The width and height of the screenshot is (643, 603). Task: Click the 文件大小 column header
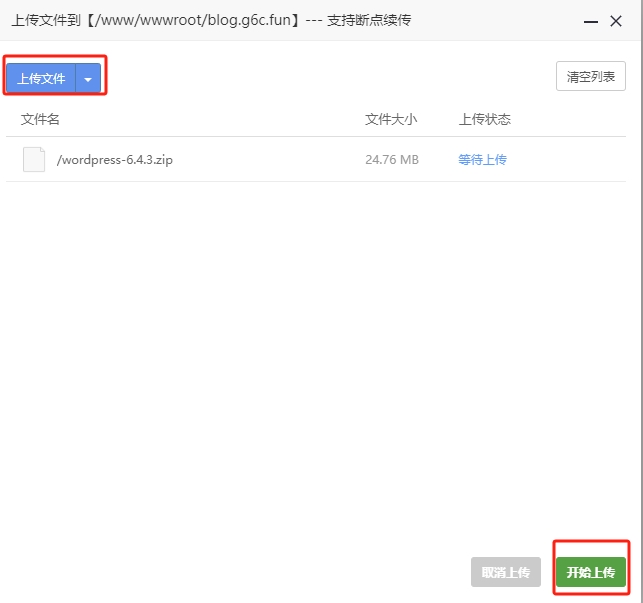coord(391,119)
